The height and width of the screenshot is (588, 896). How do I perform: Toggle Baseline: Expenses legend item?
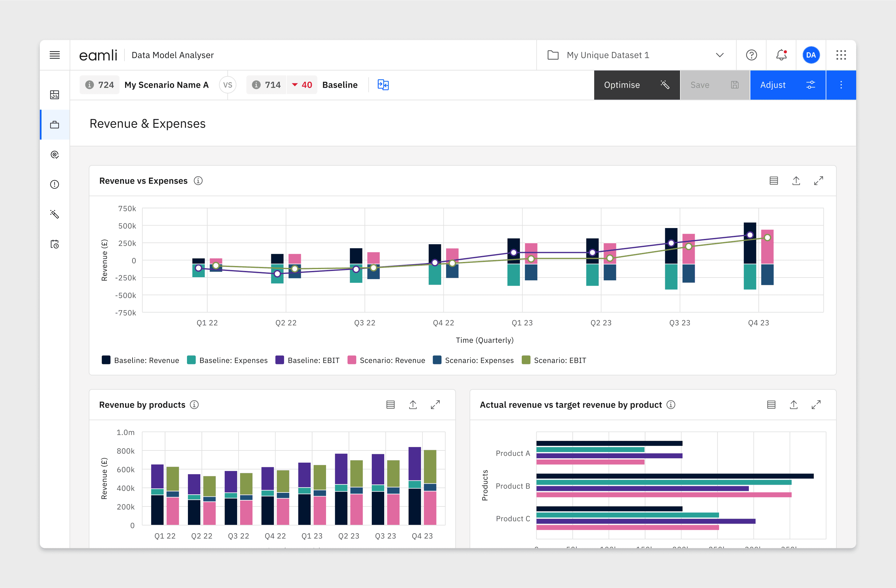click(233, 360)
